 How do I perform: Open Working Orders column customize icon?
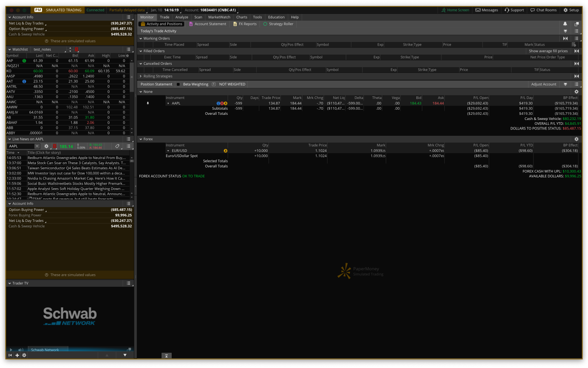(x=574, y=45)
